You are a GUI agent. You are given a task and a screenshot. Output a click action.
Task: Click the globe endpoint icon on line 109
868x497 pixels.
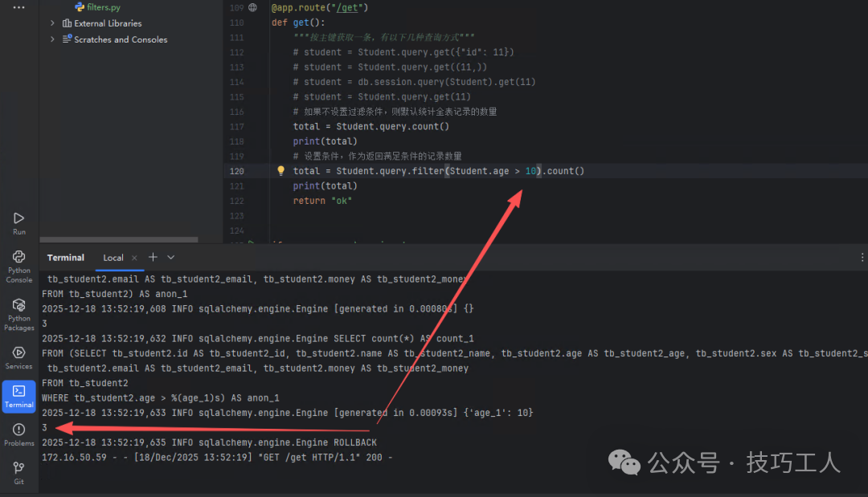point(252,8)
